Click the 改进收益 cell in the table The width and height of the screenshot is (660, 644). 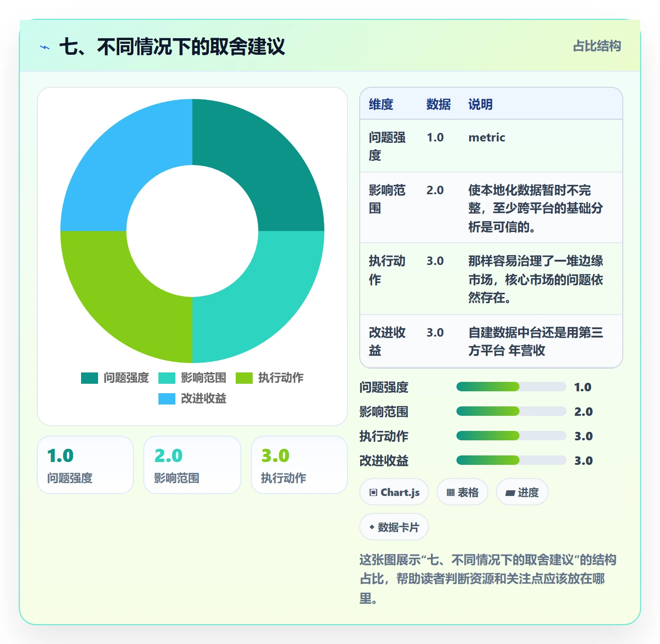point(387,341)
